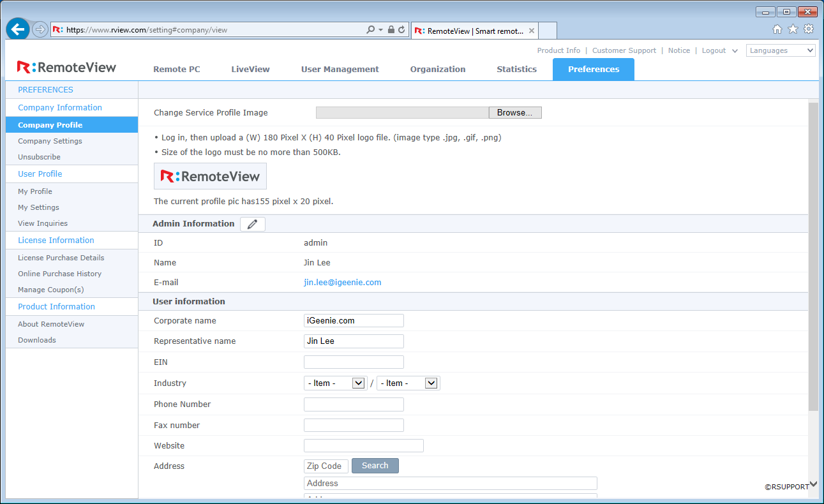Click the security lock icon in address bar

391,30
